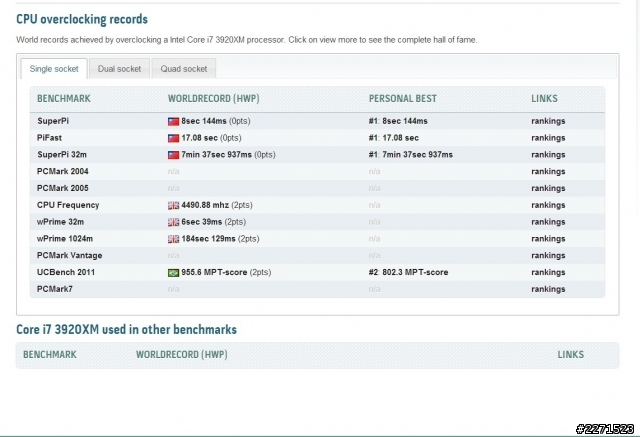640x437 pixels.
Task: Click the flag icon in PiFast row
Action: pyautogui.click(x=173, y=138)
